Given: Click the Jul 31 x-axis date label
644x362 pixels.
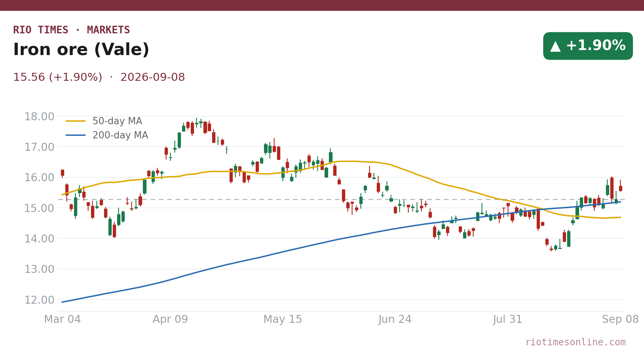Looking at the screenshot, I should click(x=508, y=320).
